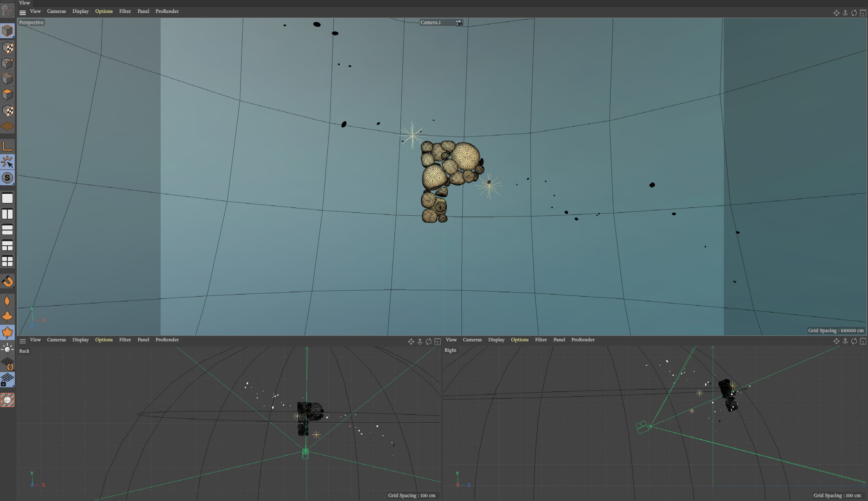Click the light bulb icon in sidebar
The height and width of the screenshot is (501, 868).
(7, 349)
